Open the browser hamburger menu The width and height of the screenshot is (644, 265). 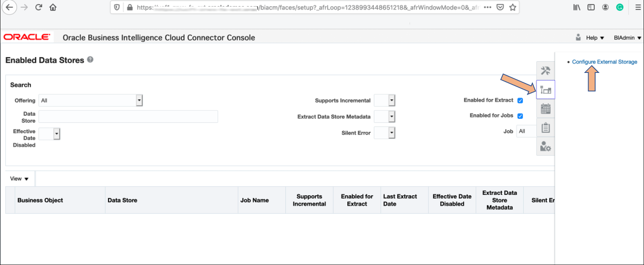[638, 7]
